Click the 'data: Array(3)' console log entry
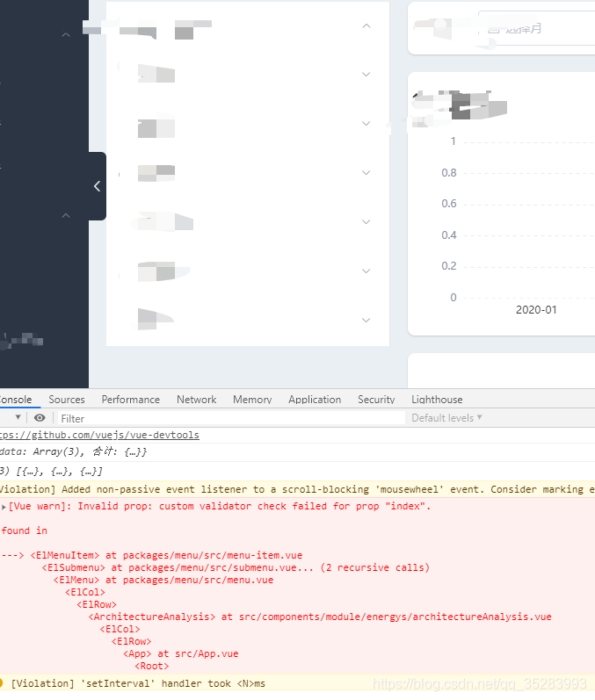595x700 pixels. pyautogui.click(x=74, y=451)
